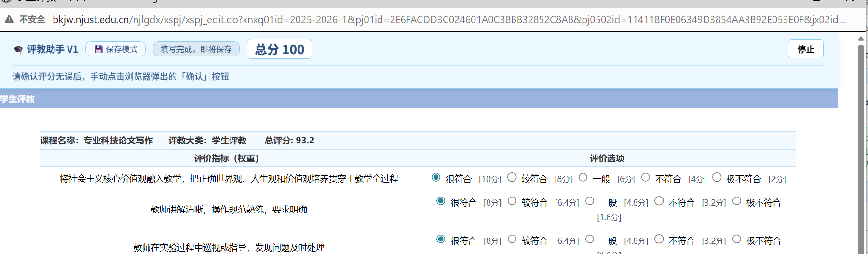Click the 填写完成，即将保存 status pill
Viewport: 868px width, 254px height.
pos(196,49)
